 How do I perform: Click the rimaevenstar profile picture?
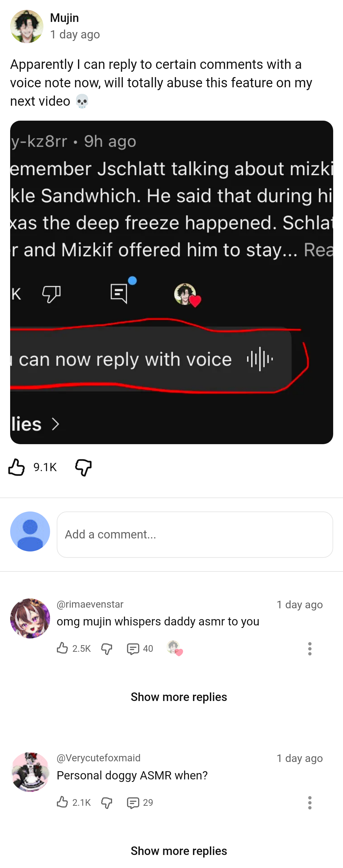click(30, 618)
